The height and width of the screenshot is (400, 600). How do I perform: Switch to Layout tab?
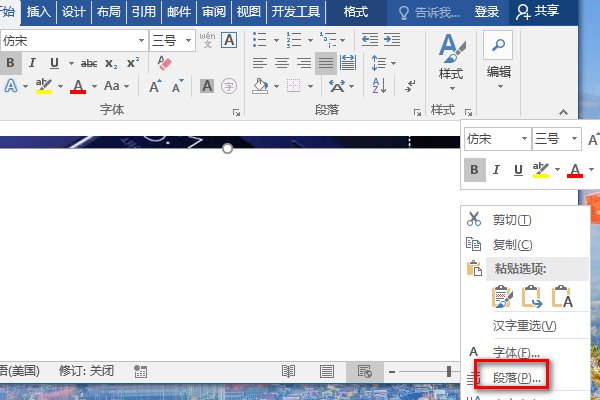[x=109, y=11]
